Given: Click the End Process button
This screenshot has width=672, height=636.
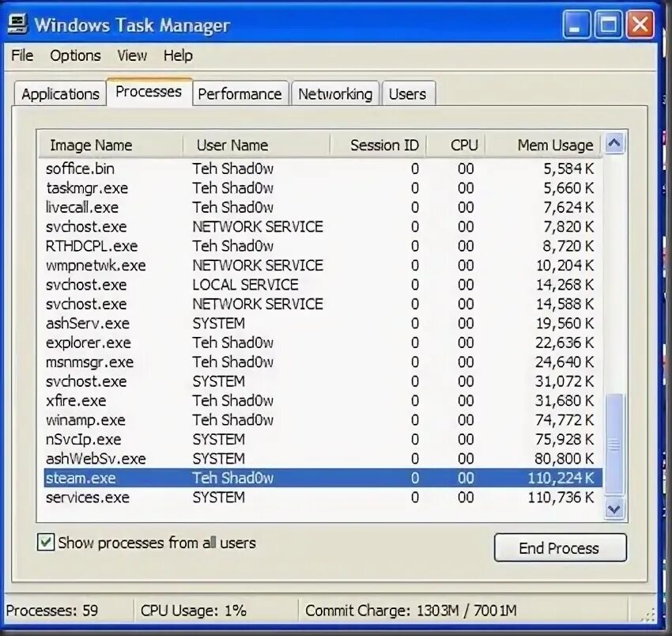Looking at the screenshot, I should tap(561, 547).
